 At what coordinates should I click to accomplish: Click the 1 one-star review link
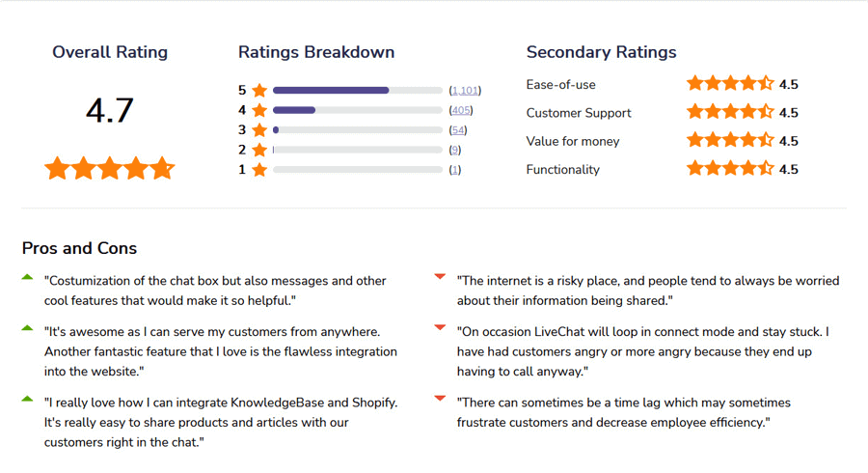click(x=455, y=170)
